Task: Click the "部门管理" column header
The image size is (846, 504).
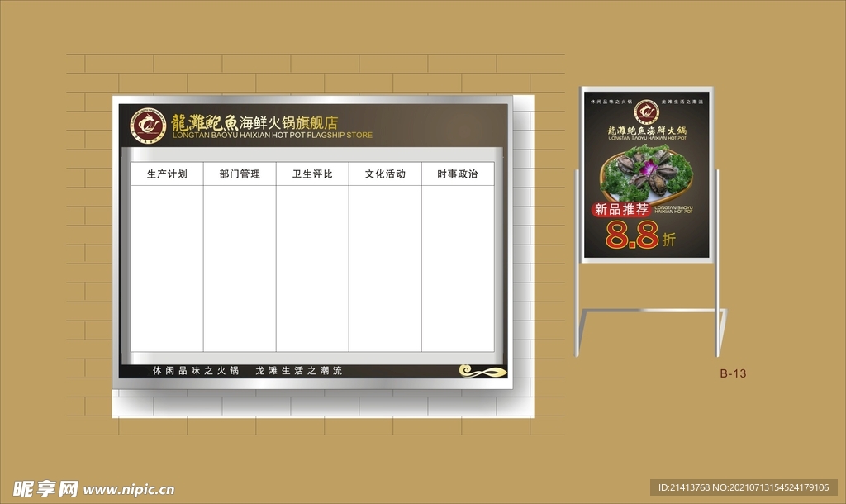Action: pos(240,174)
